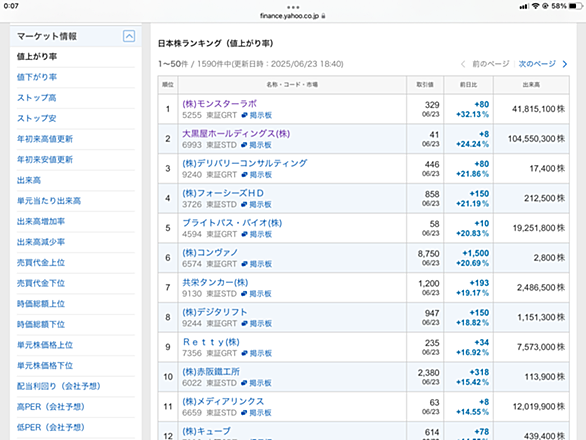Screen dimensions: 586x440
Task: Open 共栄タンカー(株) stock page
Action: (215, 282)
